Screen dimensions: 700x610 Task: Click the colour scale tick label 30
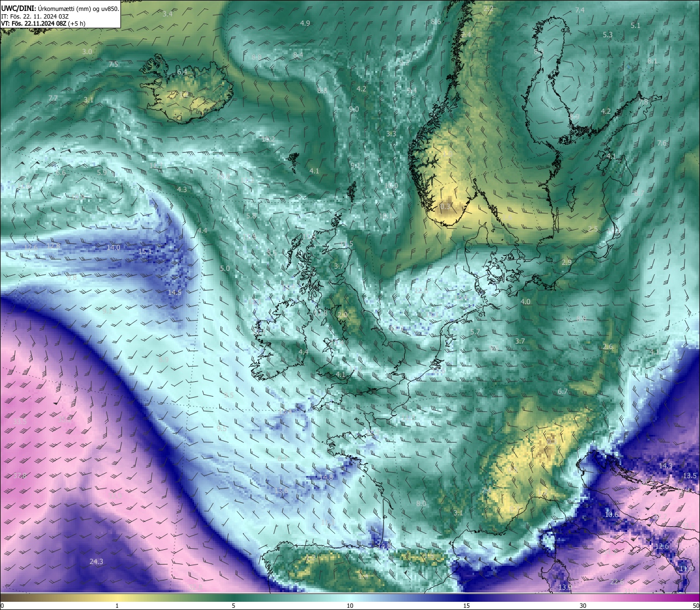(583, 606)
